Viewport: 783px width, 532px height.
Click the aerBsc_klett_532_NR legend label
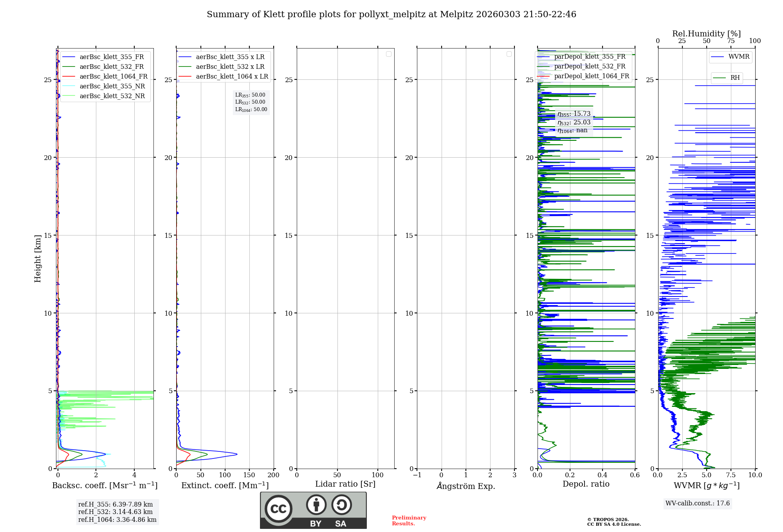click(112, 96)
